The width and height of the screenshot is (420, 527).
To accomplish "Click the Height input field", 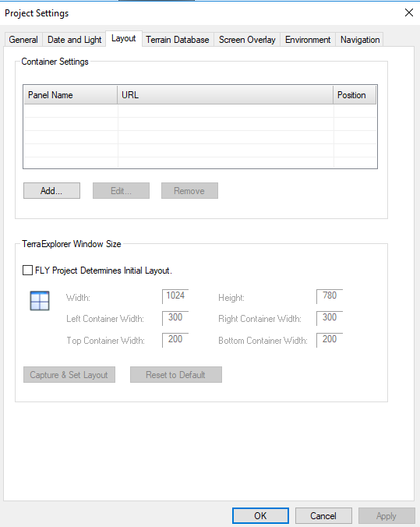I will (330, 296).
